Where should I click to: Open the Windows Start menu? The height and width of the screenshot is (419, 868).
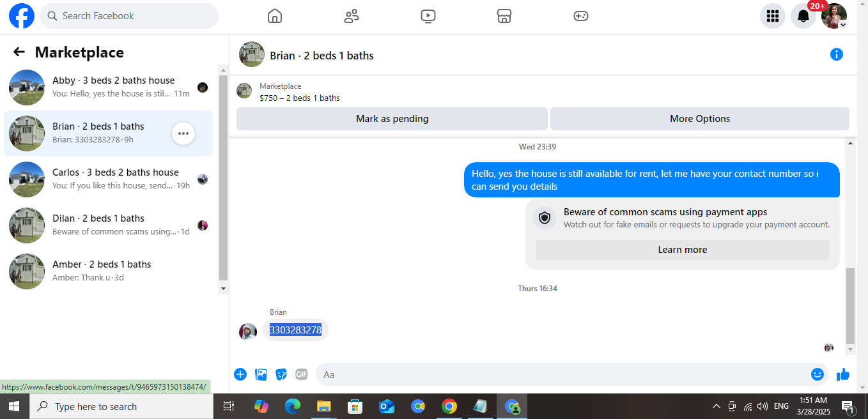pyautogui.click(x=14, y=406)
